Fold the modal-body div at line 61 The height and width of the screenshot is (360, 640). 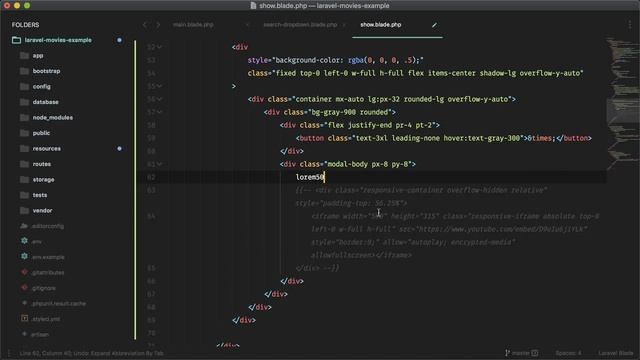(160, 164)
